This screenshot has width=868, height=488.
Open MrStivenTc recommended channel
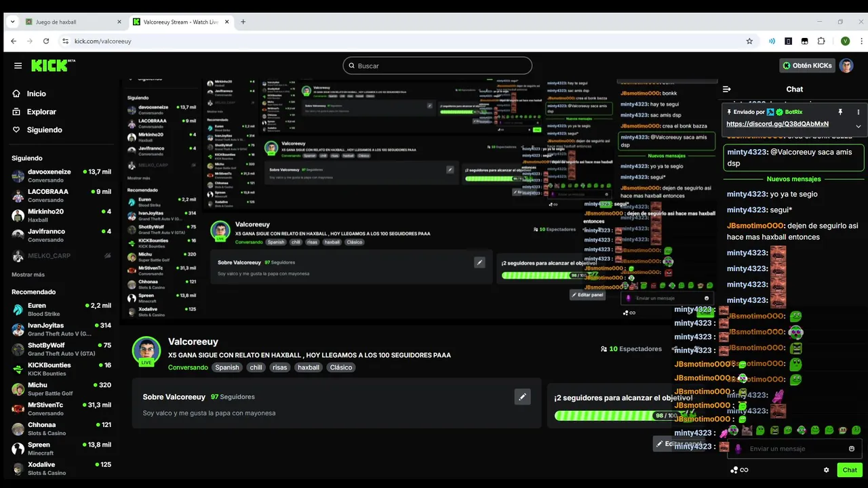click(61, 409)
